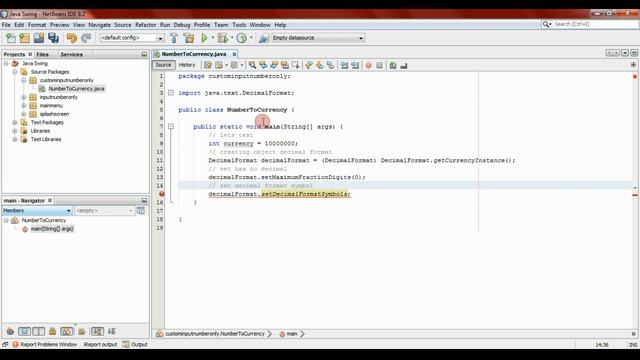
Task: Expand the inputnumberonly package node
Action: point(24,97)
